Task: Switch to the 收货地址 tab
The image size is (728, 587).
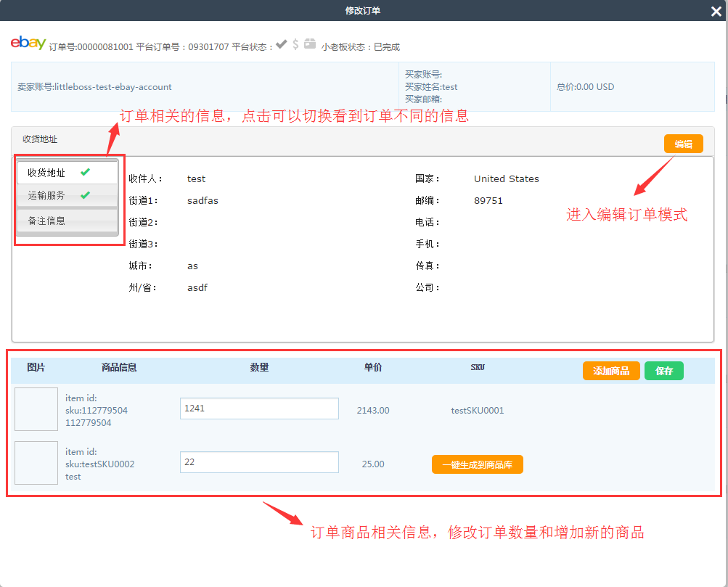Action: pos(46,173)
